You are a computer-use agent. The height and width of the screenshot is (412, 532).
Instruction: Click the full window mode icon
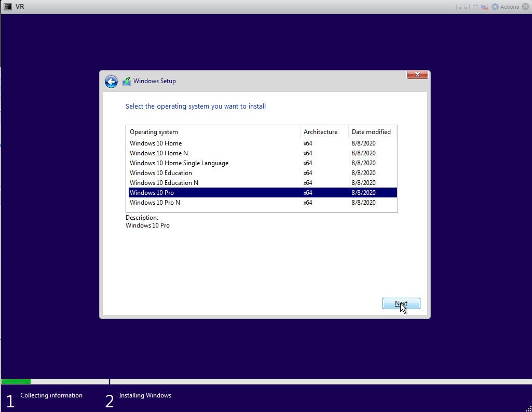475,7
